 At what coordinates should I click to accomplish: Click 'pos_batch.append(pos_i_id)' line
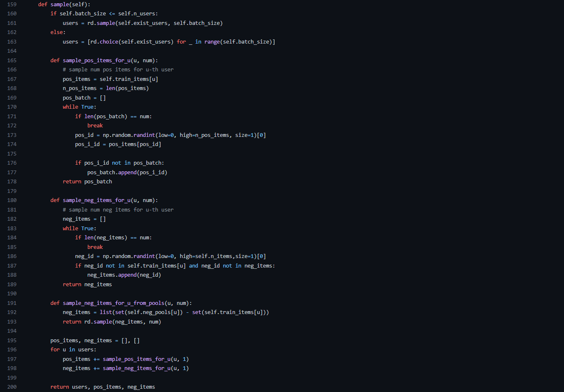(127, 173)
